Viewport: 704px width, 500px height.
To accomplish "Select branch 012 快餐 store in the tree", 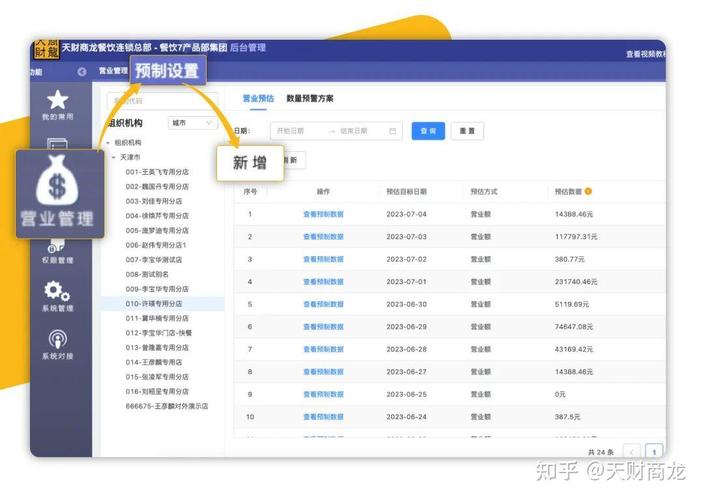I will tap(158, 333).
